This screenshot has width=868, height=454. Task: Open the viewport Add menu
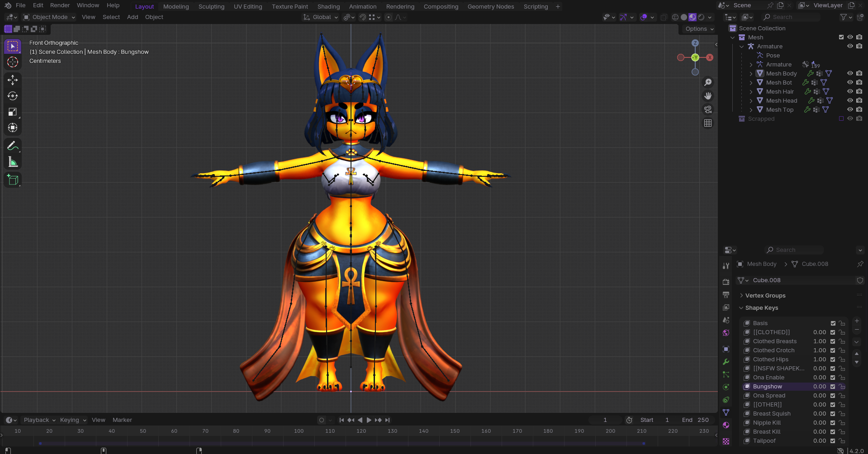(133, 17)
